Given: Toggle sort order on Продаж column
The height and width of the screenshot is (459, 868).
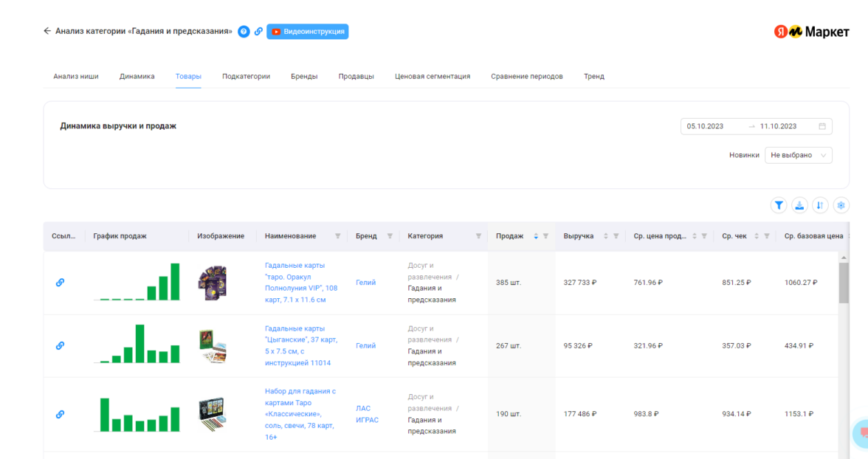Looking at the screenshot, I should tap(536, 236).
